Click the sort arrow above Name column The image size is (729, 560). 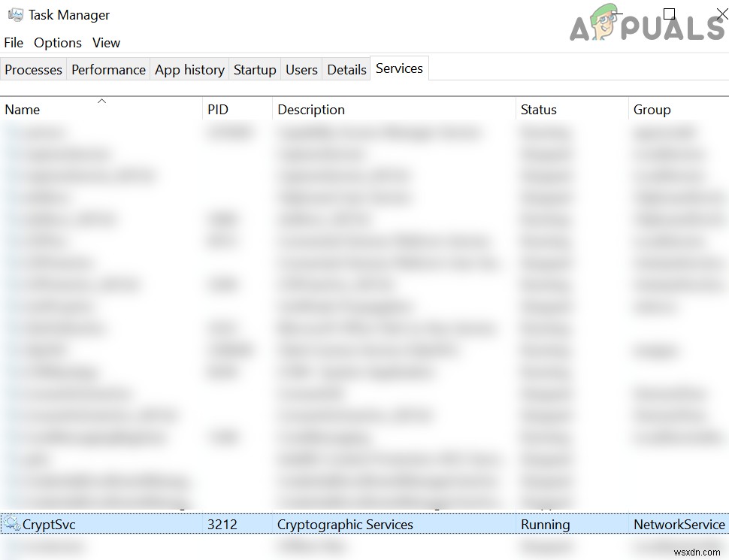coord(101,101)
